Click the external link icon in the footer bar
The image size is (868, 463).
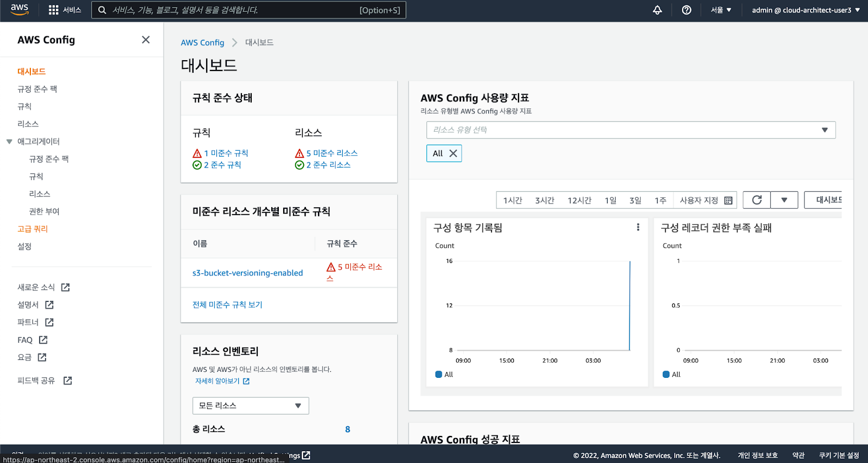(x=306, y=455)
